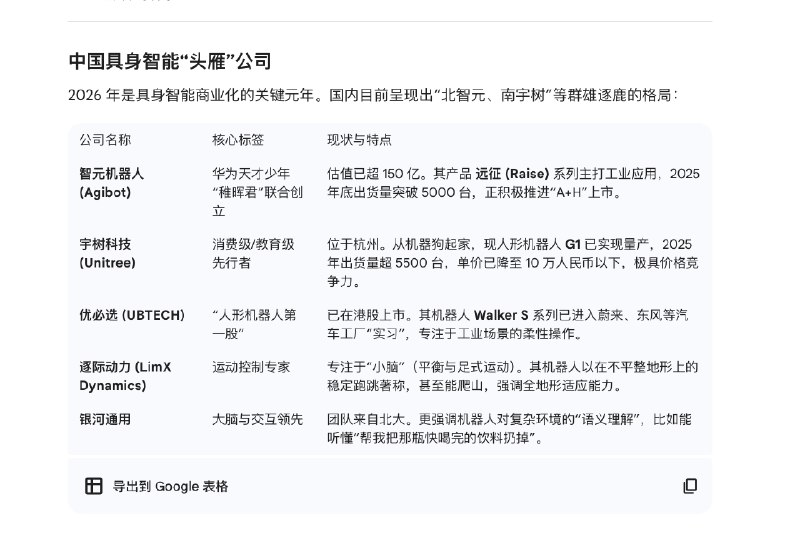Select the 银河通用 company cell
Screen dimensions: 800x538
105,420
